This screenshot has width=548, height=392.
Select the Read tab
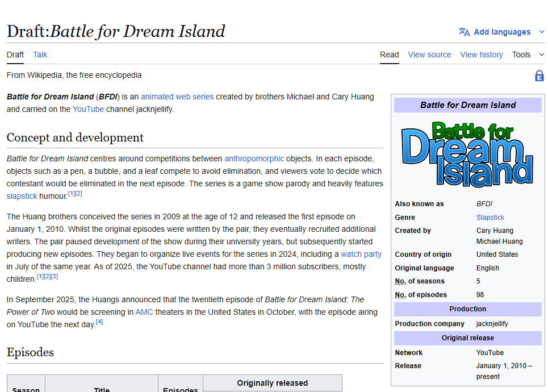point(390,55)
